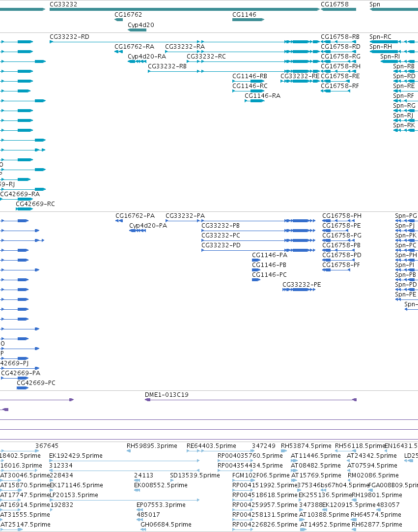Image resolution: width=418 pixels, height=532 pixels.
Task: Click the teal Cyp4d20 gene arrow glyph
Action: pyautogui.click(x=137, y=30)
